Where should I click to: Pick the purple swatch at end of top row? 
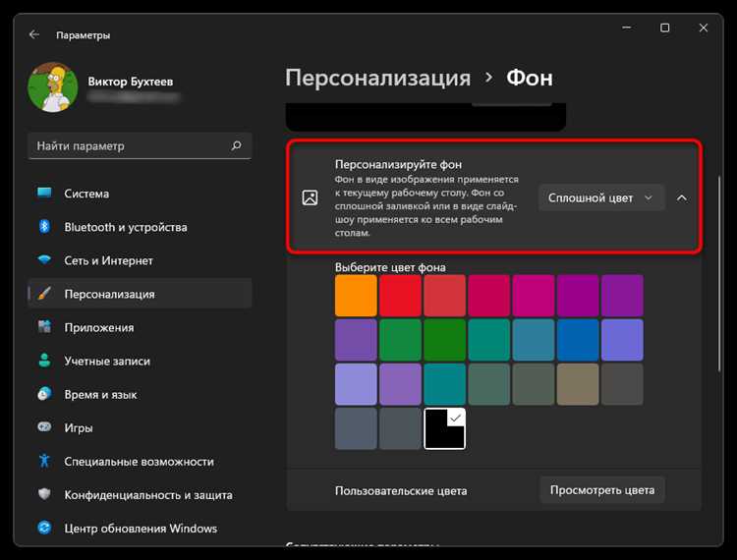pos(622,296)
